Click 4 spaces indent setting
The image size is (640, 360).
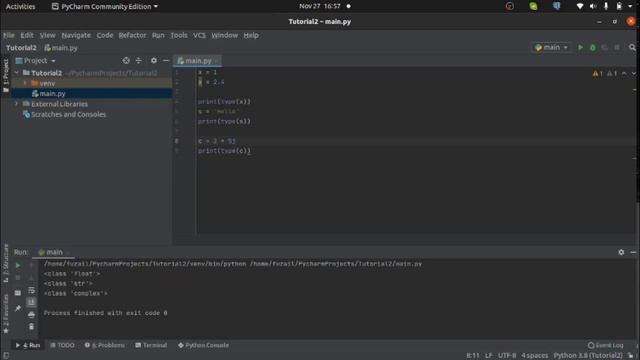[x=535, y=356]
